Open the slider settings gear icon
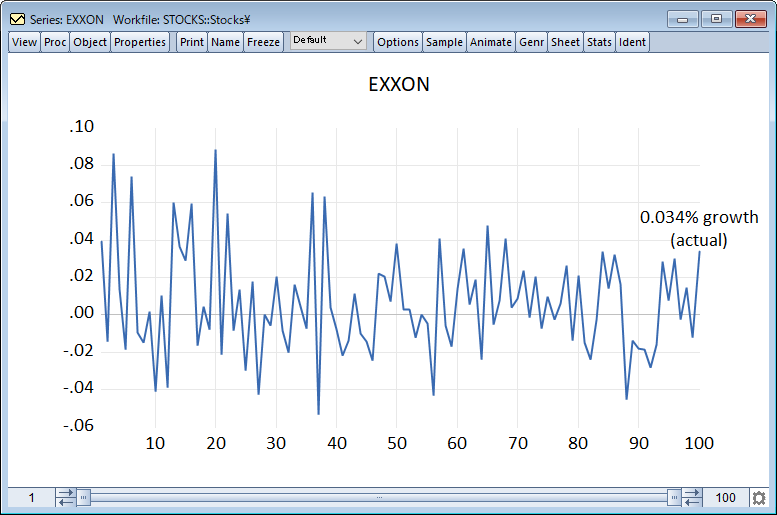 click(759, 498)
